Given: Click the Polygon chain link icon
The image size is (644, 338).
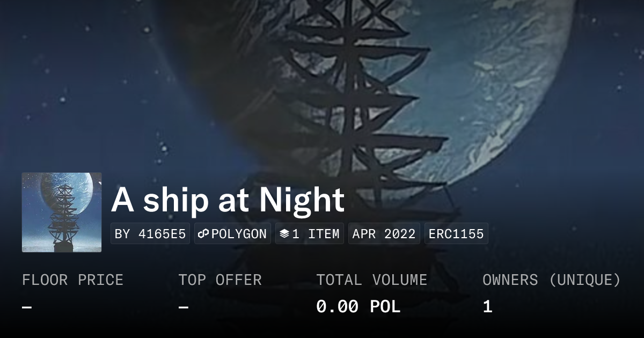Looking at the screenshot, I should coord(203,234).
